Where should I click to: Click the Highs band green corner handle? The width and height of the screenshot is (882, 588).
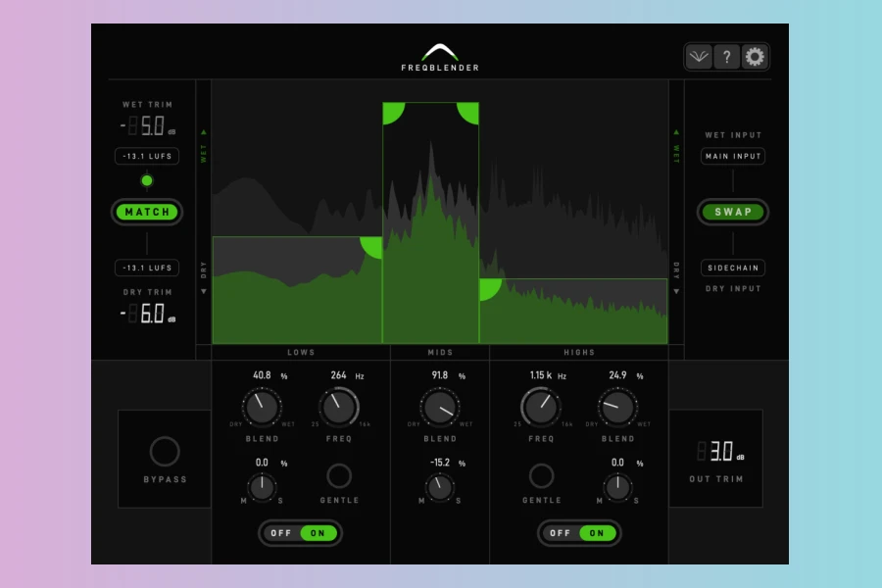tap(488, 287)
